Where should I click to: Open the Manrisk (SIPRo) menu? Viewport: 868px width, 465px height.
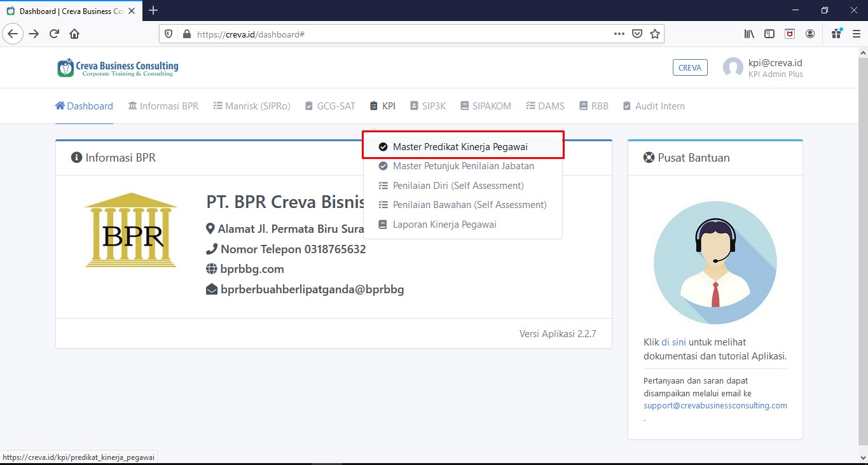pyautogui.click(x=252, y=106)
